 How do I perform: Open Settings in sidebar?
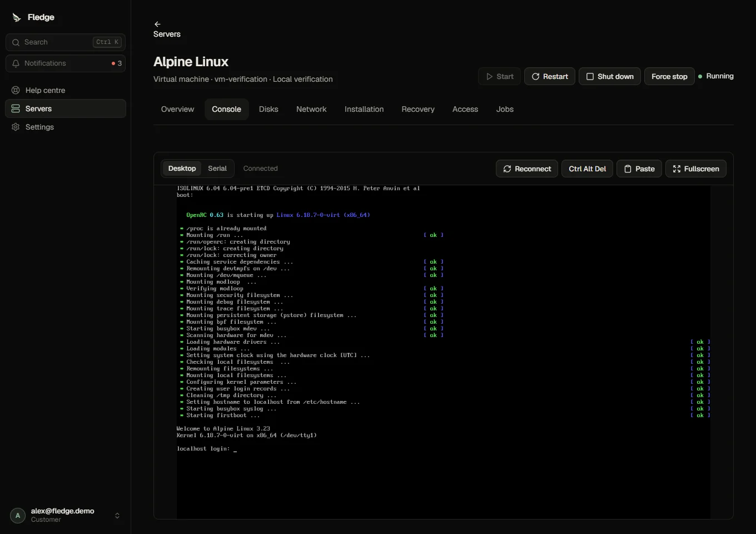click(66, 127)
